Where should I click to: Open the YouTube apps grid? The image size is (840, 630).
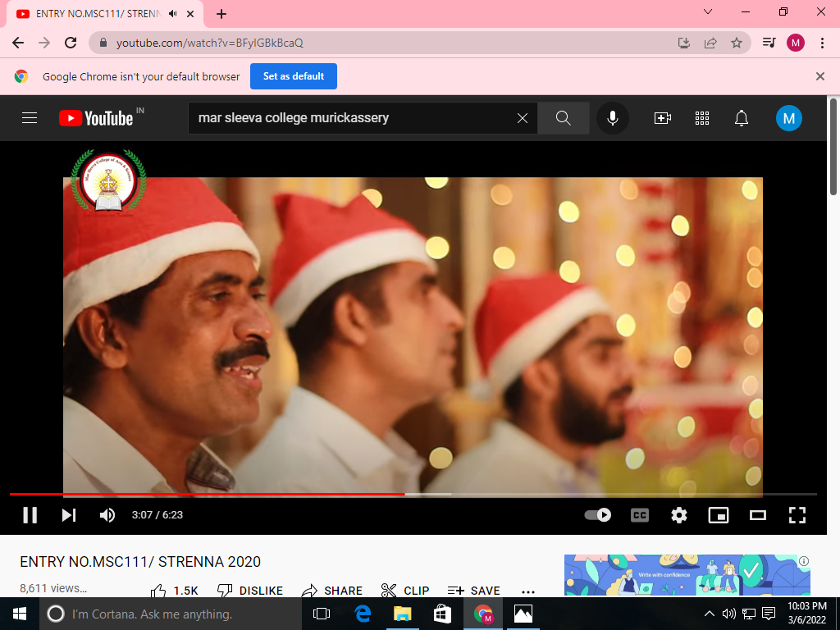pos(702,118)
